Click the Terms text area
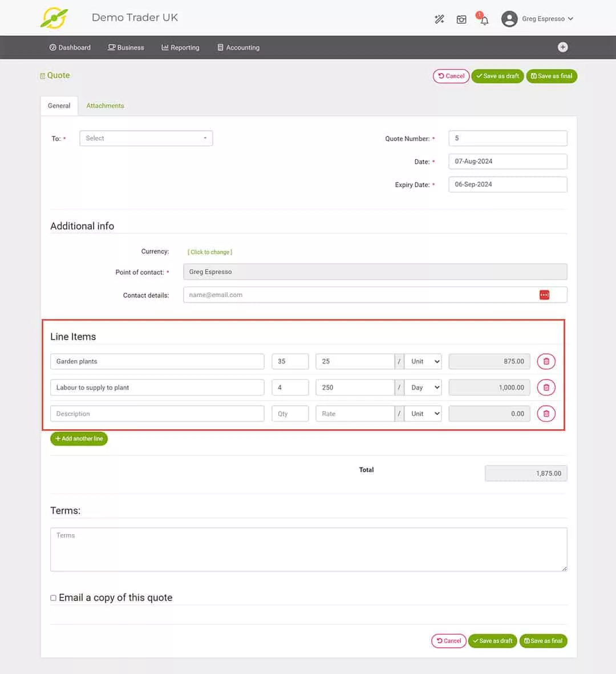 (x=309, y=550)
